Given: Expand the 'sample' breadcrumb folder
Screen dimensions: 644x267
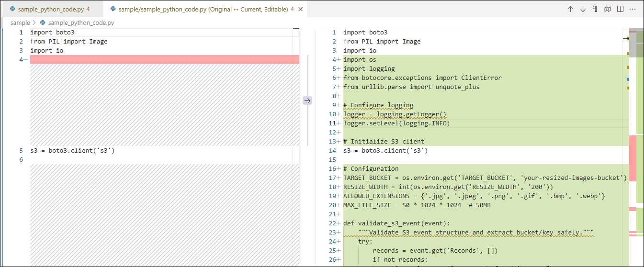Looking at the screenshot, I should (20, 22).
